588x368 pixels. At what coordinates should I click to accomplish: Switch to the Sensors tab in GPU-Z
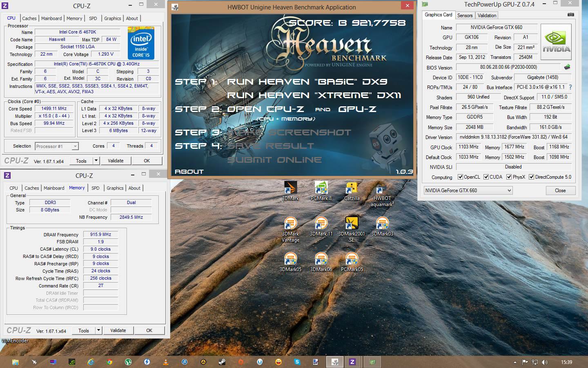point(465,16)
